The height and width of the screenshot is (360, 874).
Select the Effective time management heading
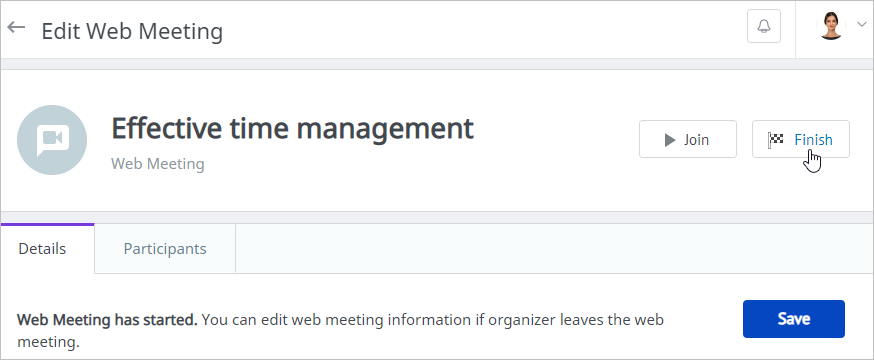pyautogui.click(x=293, y=129)
